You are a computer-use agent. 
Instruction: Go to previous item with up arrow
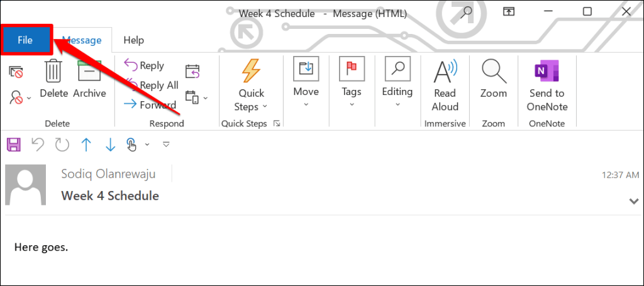(86, 145)
